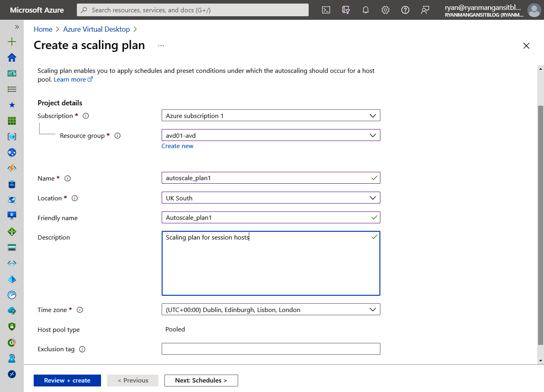The height and width of the screenshot is (392, 544).
Task: Open the Resource group dropdown
Action: click(271, 135)
